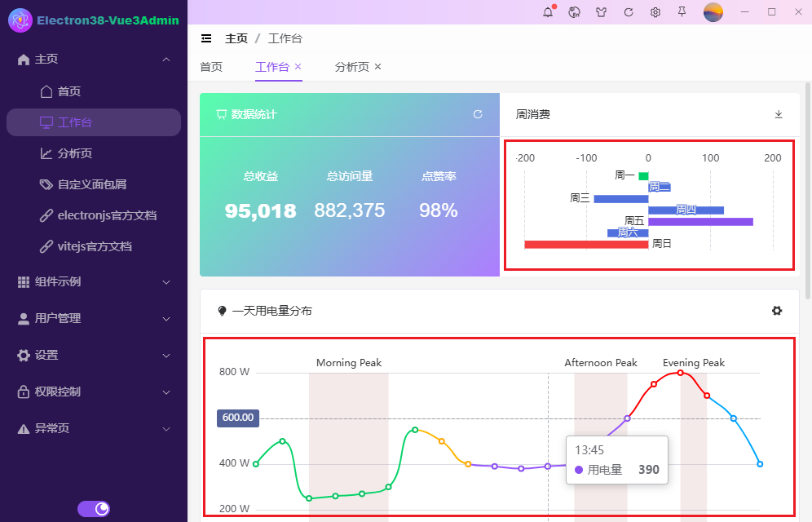
Task: Open the settings gear in title bar
Action: pos(655,12)
